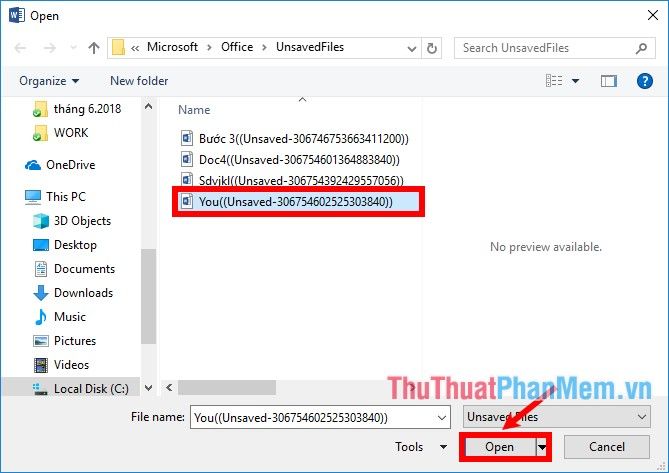The image size is (669, 473).
Task: Go to Videos in sidebar
Action: click(x=61, y=365)
